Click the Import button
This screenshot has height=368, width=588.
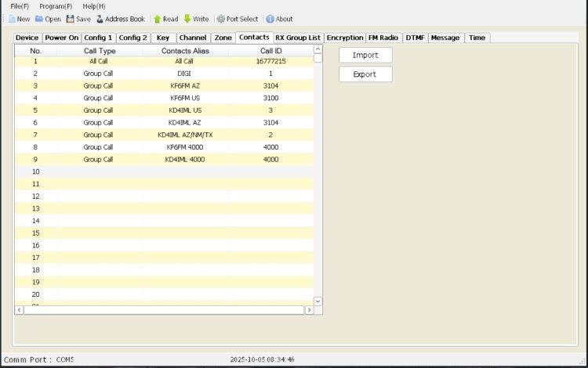pyautogui.click(x=365, y=56)
